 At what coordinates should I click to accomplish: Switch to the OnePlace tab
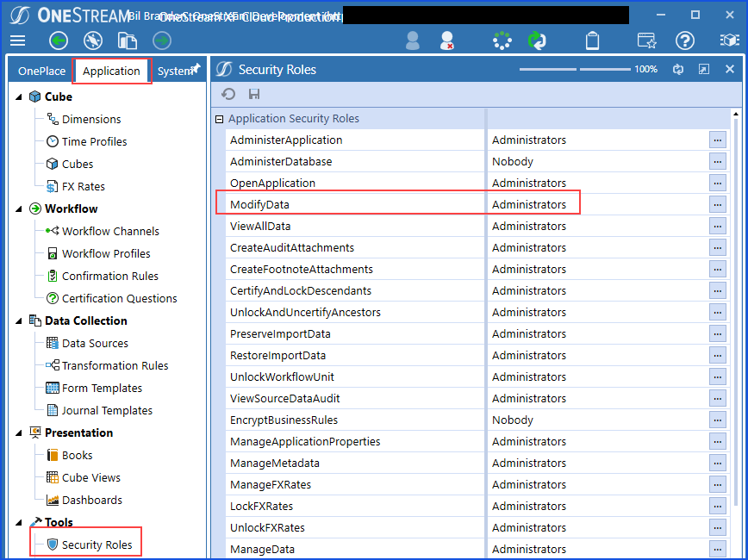[x=41, y=71]
